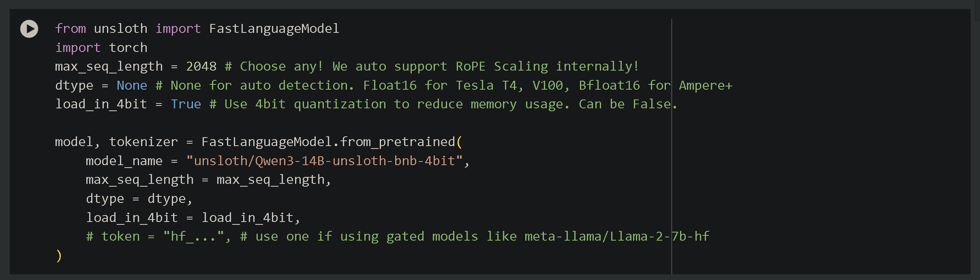Click 'RoPE' in the comment

tap(470, 67)
